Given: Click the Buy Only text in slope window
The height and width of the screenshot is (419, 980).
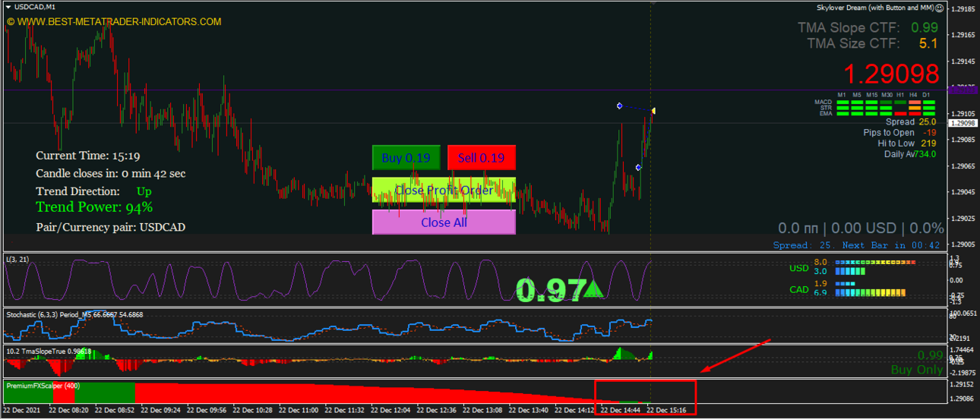Looking at the screenshot, I should [916, 370].
